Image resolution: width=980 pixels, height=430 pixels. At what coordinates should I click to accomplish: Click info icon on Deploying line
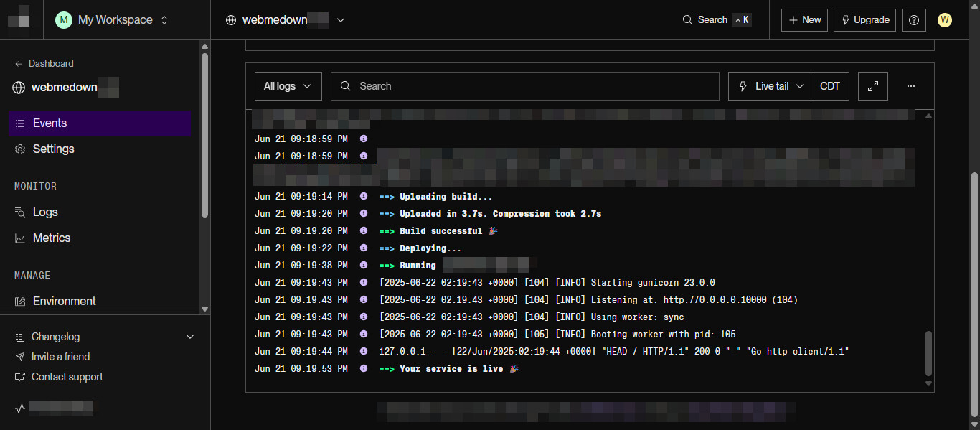[364, 248]
